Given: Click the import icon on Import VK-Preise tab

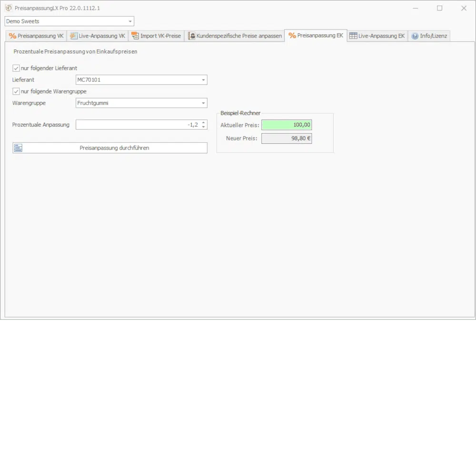Looking at the screenshot, I should pos(135,36).
